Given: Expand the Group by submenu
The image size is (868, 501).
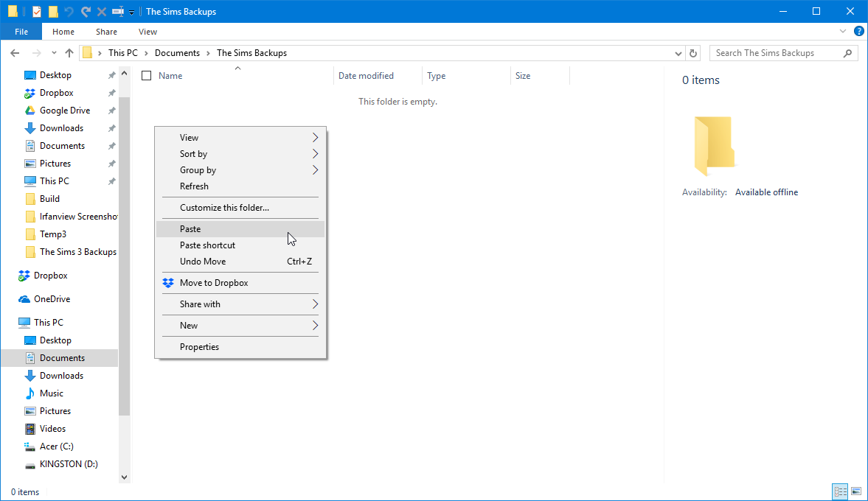Looking at the screenshot, I should [240, 170].
